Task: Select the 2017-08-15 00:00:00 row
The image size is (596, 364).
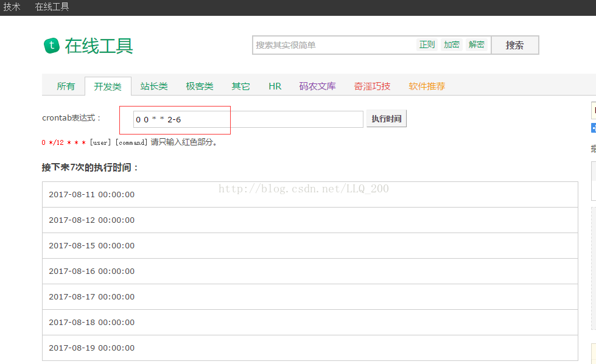Action: click(310, 245)
